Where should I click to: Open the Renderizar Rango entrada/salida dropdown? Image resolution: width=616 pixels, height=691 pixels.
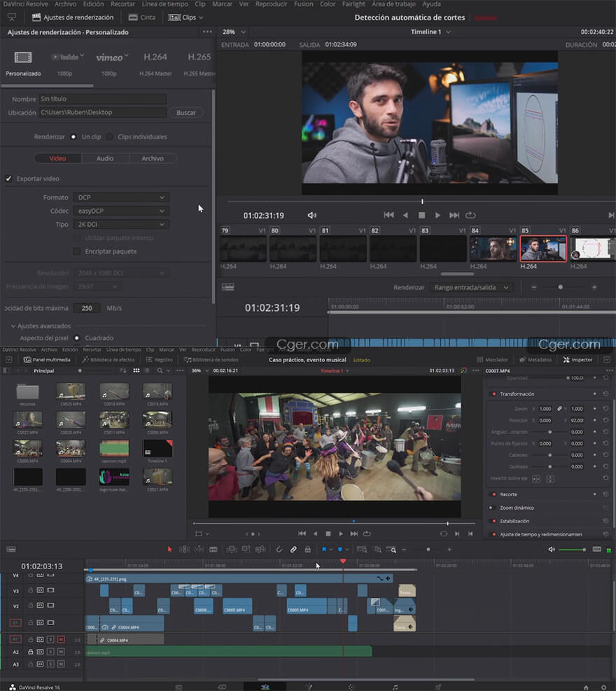click(472, 287)
